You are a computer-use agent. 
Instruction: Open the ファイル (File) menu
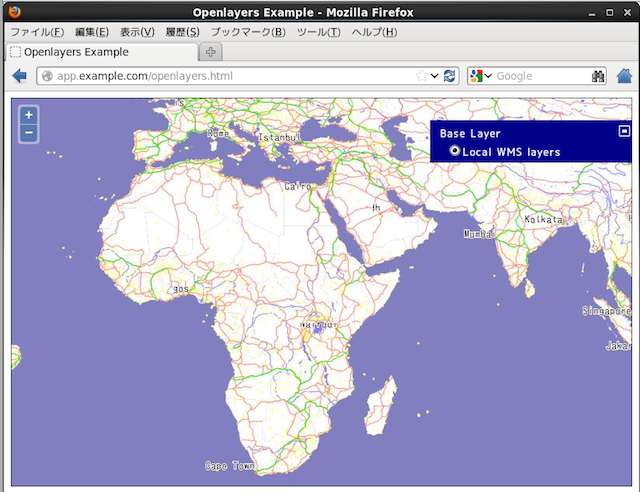point(37,32)
